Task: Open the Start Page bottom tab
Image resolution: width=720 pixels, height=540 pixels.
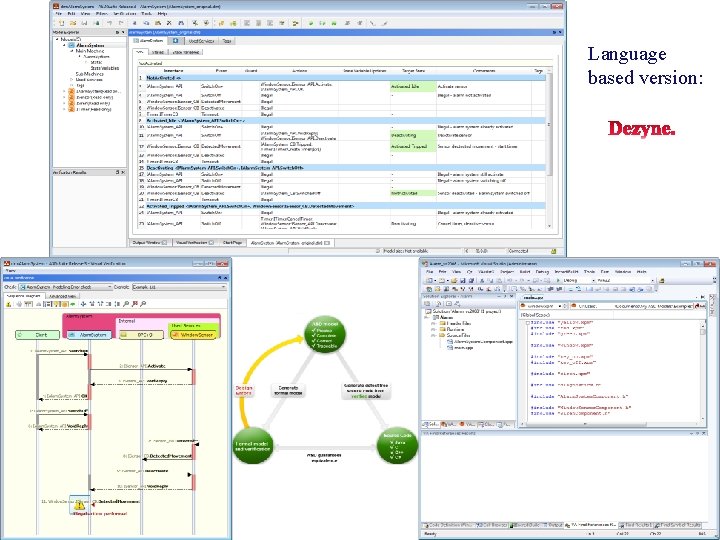Action: (x=232, y=242)
